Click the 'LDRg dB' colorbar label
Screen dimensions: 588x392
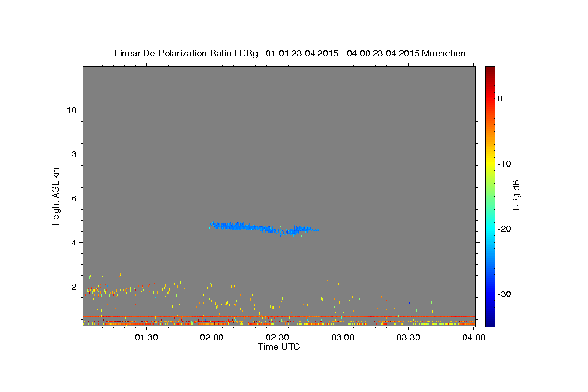(x=516, y=197)
